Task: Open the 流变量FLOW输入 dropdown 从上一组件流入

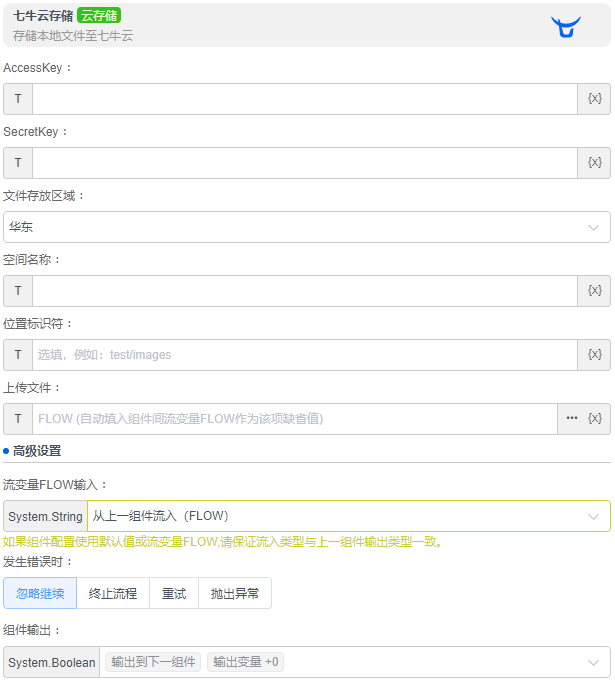Action: tap(349, 516)
